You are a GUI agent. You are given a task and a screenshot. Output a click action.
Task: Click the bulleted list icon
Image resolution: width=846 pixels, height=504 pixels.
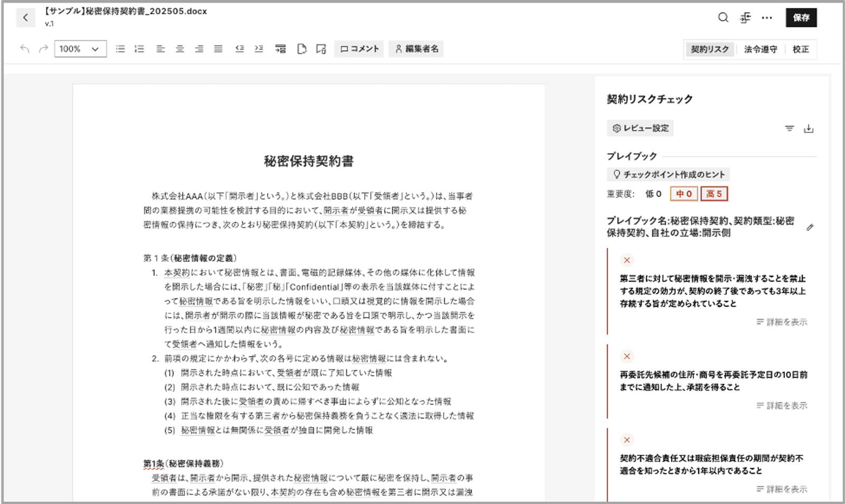(121, 49)
